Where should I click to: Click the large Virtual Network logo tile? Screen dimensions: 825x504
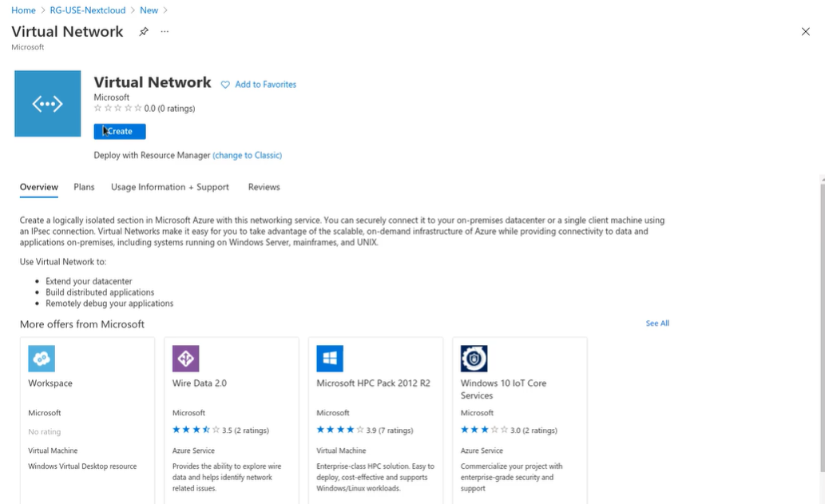(x=48, y=104)
